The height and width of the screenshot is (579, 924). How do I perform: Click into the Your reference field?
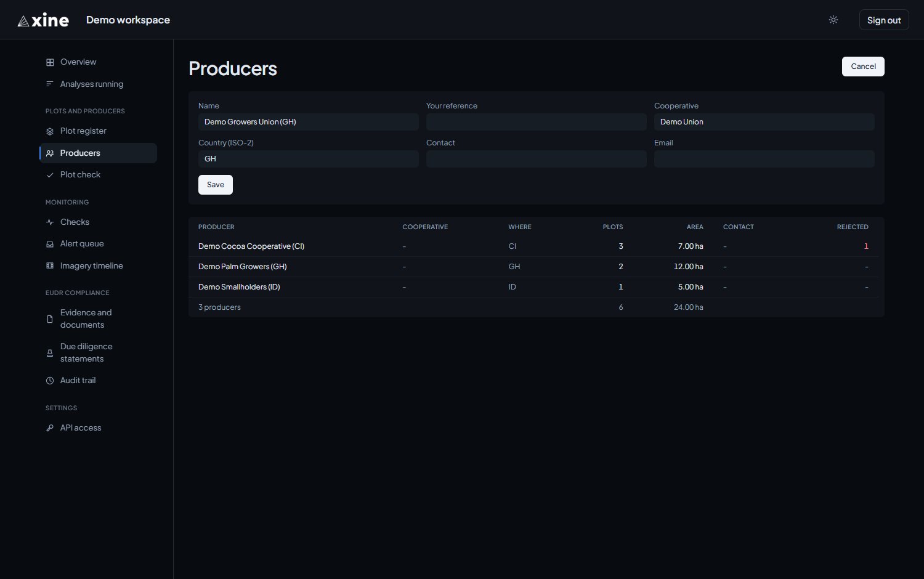(x=537, y=122)
